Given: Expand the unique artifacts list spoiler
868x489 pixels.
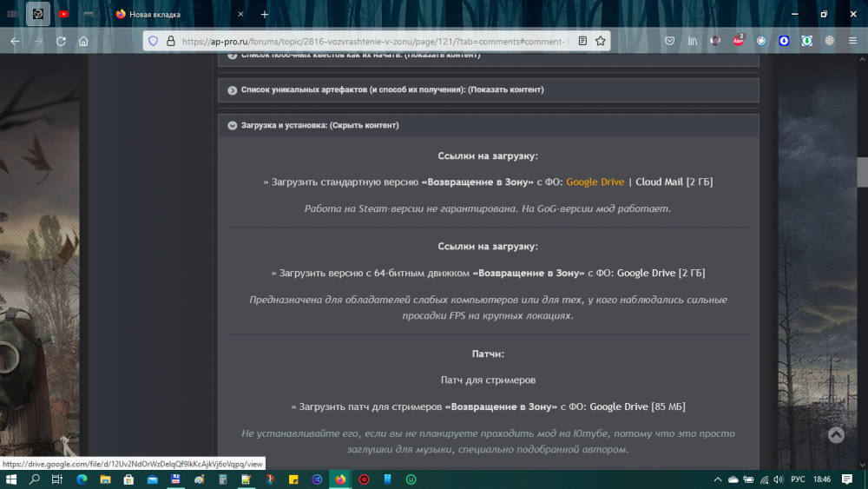Looking at the screenshot, I should pos(488,89).
